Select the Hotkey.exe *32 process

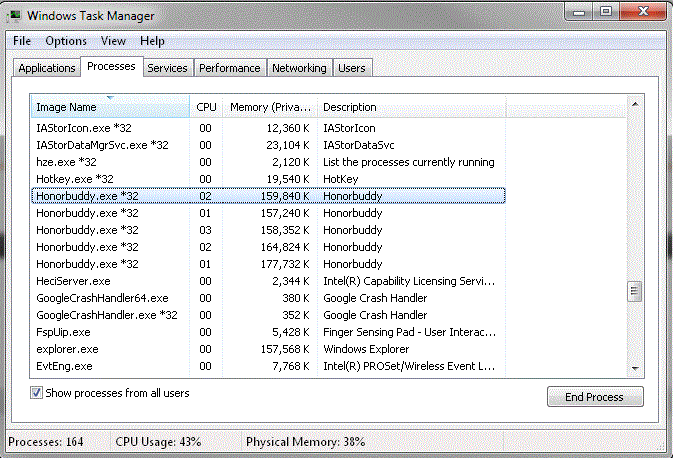point(268,179)
